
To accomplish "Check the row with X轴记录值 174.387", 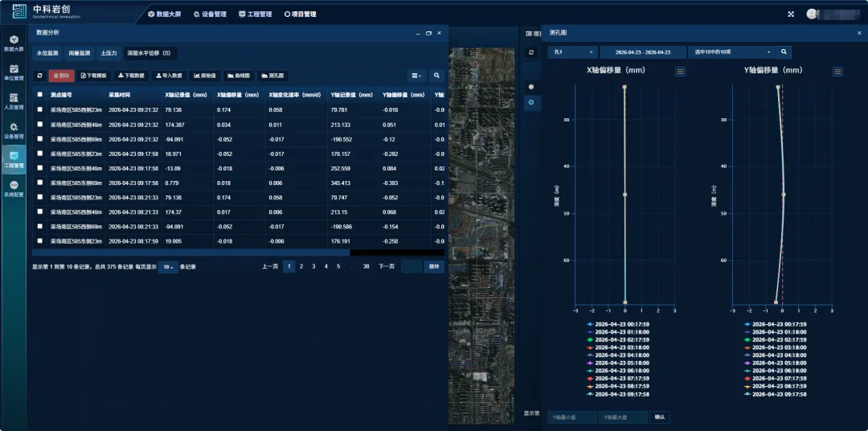I will [x=40, y=125].
